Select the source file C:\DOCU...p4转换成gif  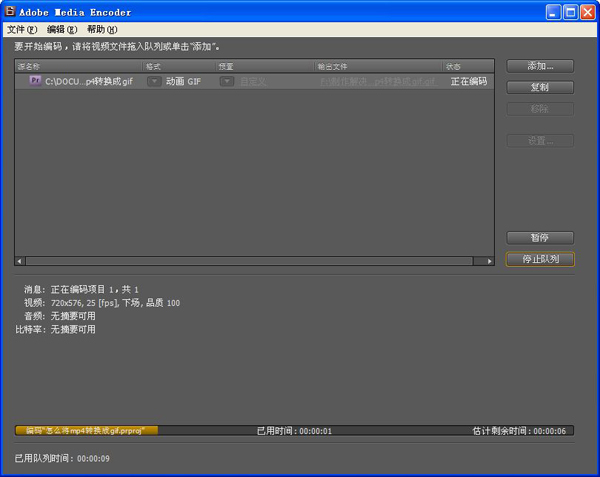tap(89, 81)
